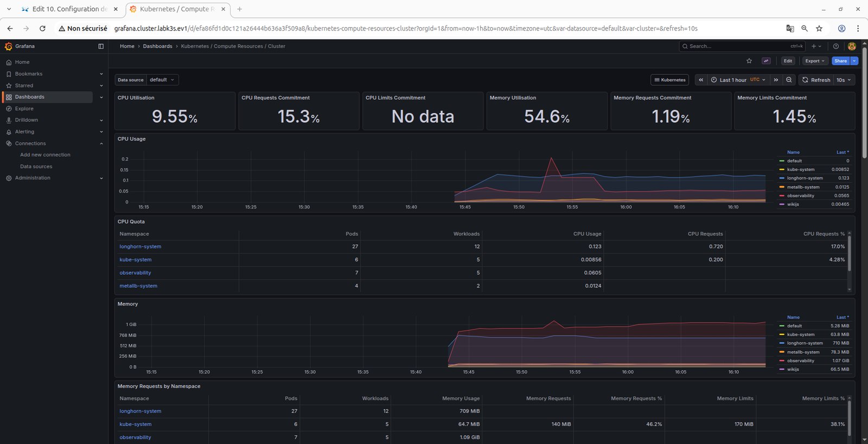This screenshot has width=868, height=444.
Task: Sort CPU Usage legend by Last
Action: point(843,152)
